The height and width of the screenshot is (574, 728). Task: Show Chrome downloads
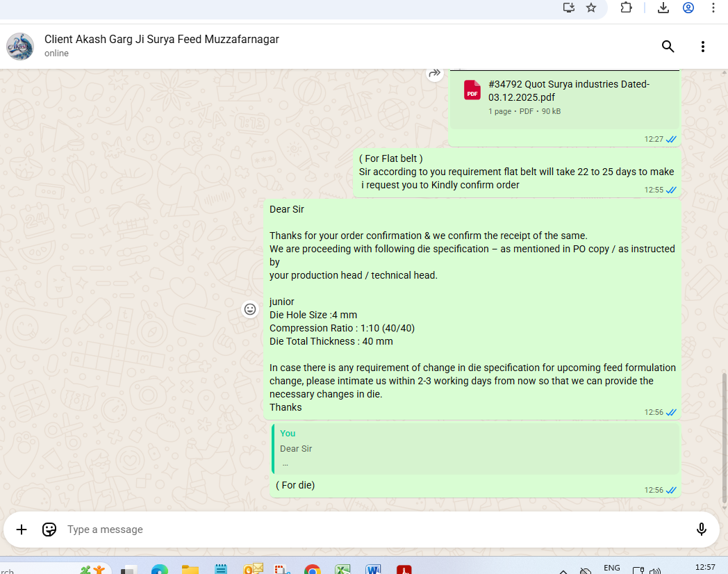(663, 8)
